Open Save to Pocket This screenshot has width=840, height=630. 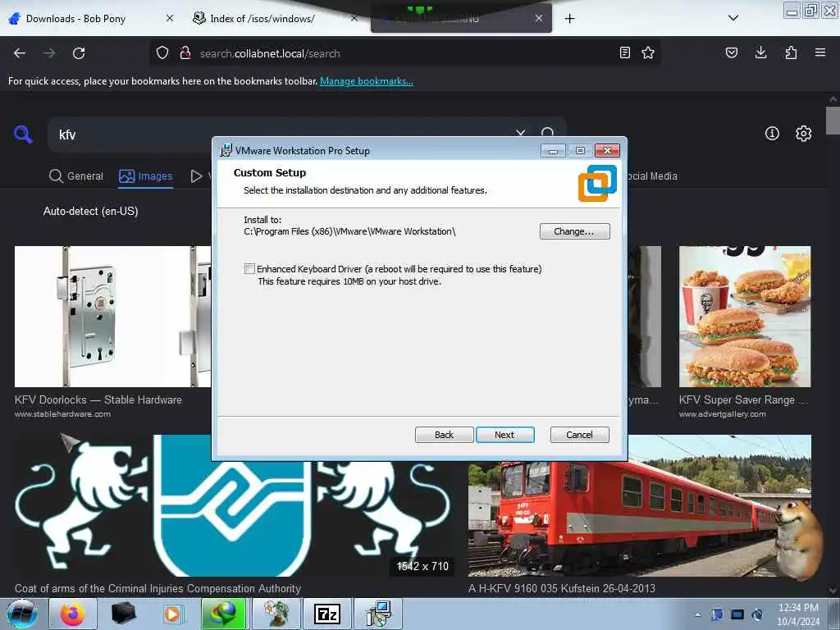coord(731,52)
